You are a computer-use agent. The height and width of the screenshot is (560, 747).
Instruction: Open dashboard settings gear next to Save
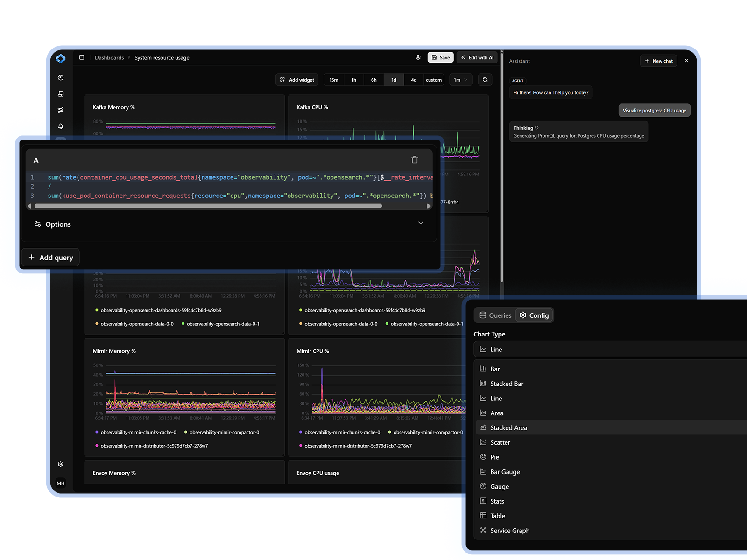click(418, 57)
